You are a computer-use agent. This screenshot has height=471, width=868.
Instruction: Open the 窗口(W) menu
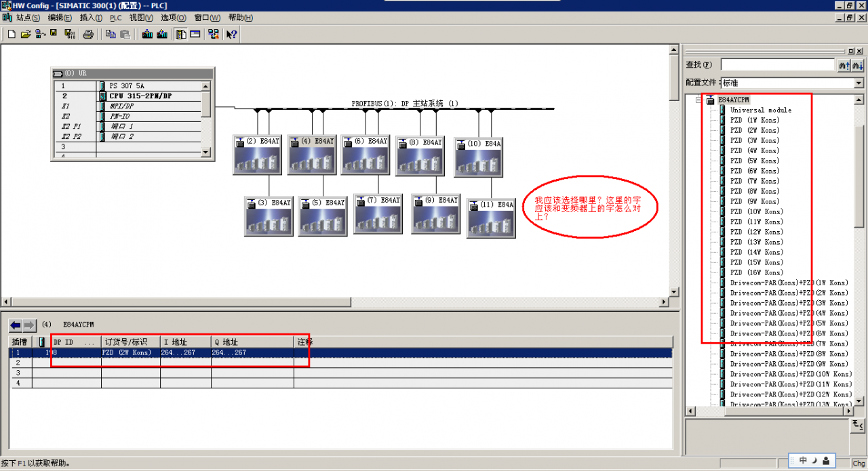click(207, 18)
